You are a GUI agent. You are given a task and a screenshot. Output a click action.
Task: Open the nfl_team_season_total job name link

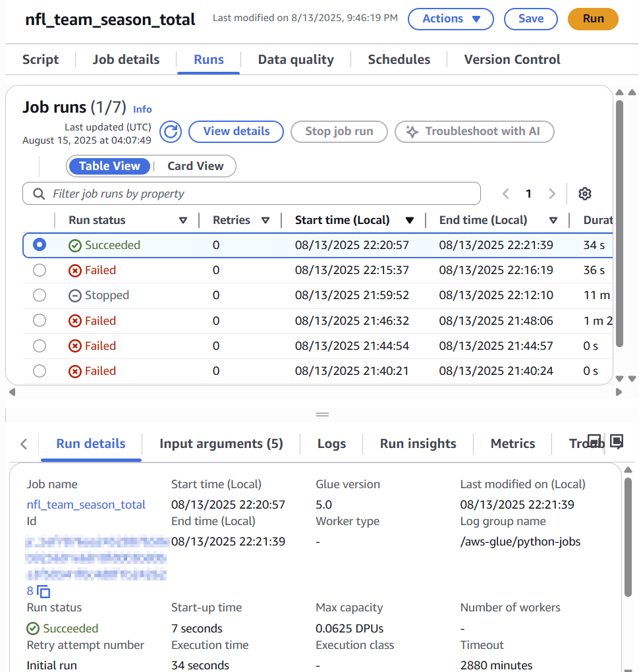86,505
